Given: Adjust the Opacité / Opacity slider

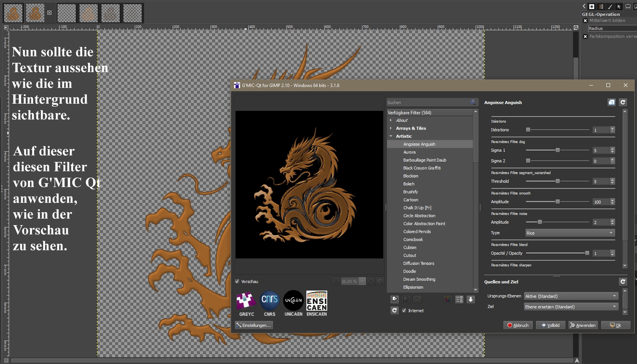Looking at the screenshot, I should [x=557, y=253].
